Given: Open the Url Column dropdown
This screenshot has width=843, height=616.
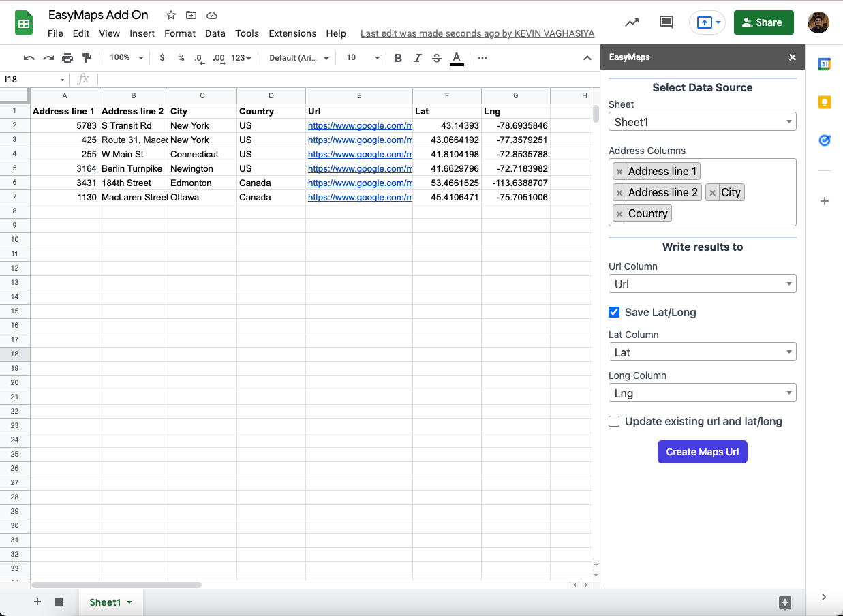Looking at the screenshot, I should 702,284.
